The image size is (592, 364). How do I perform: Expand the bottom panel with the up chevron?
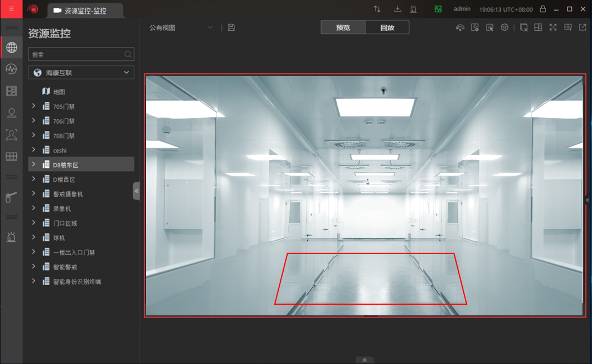click(x=364, y=360)
